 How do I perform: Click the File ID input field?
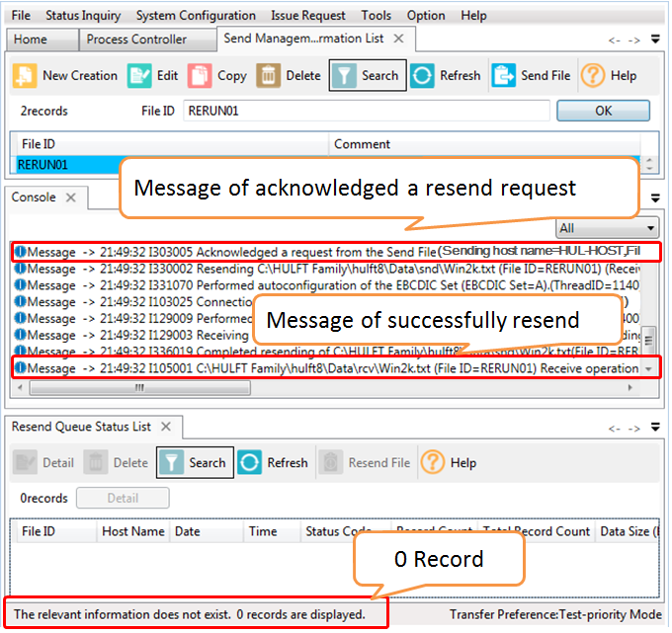[366, 112]
